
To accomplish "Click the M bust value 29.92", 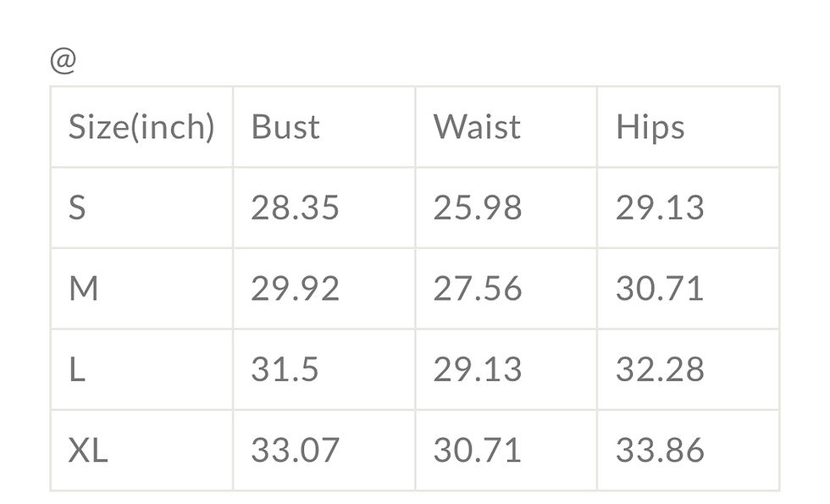I will pos(295,289).
